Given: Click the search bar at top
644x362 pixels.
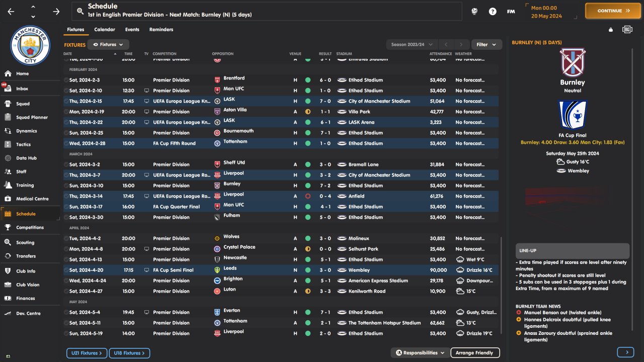Looking at the screenshot, I should [x=267, y=11].
